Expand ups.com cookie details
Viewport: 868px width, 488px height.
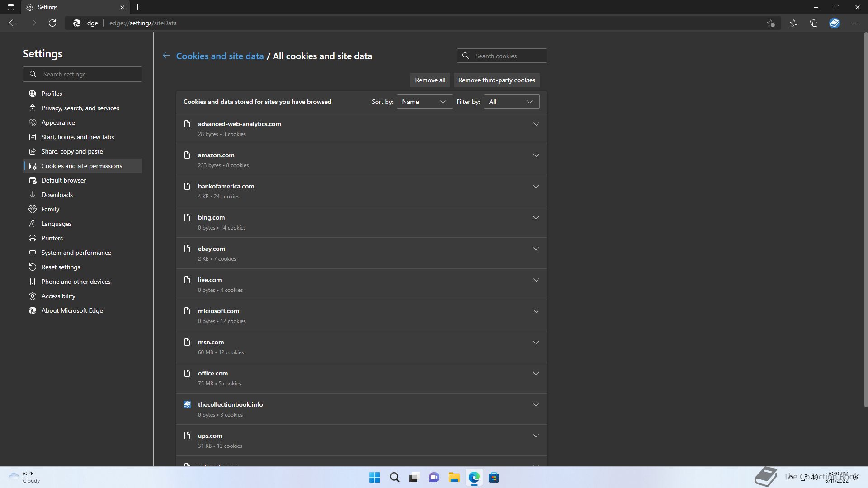point(536,436)
